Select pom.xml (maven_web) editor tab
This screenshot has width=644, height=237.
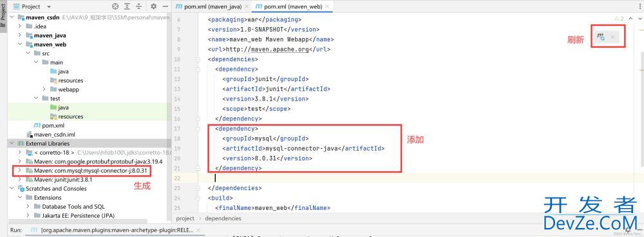click(x=292, y=6)
